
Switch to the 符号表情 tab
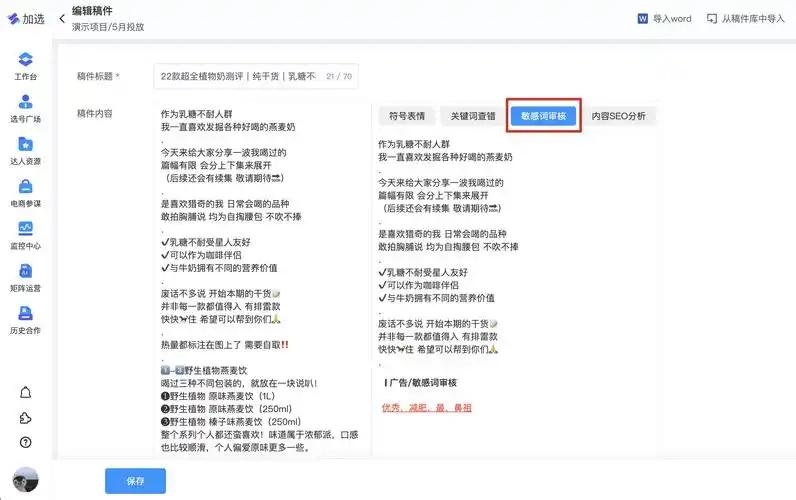406,116
